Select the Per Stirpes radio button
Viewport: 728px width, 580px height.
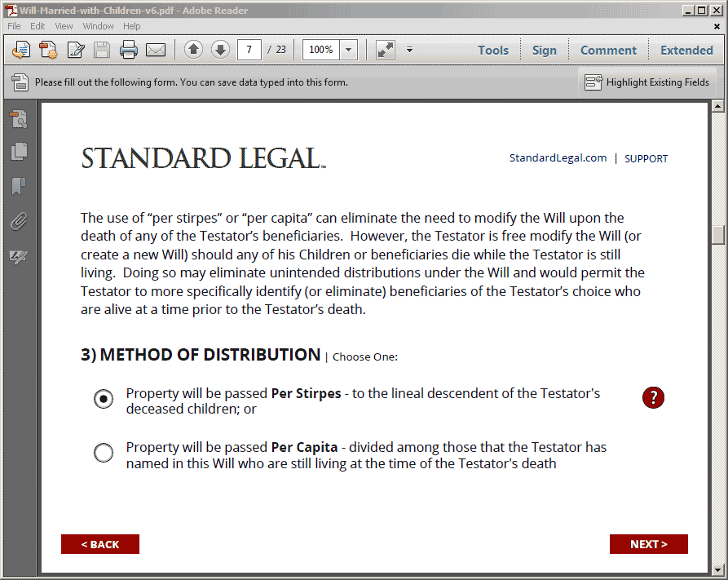click(103, 398)
